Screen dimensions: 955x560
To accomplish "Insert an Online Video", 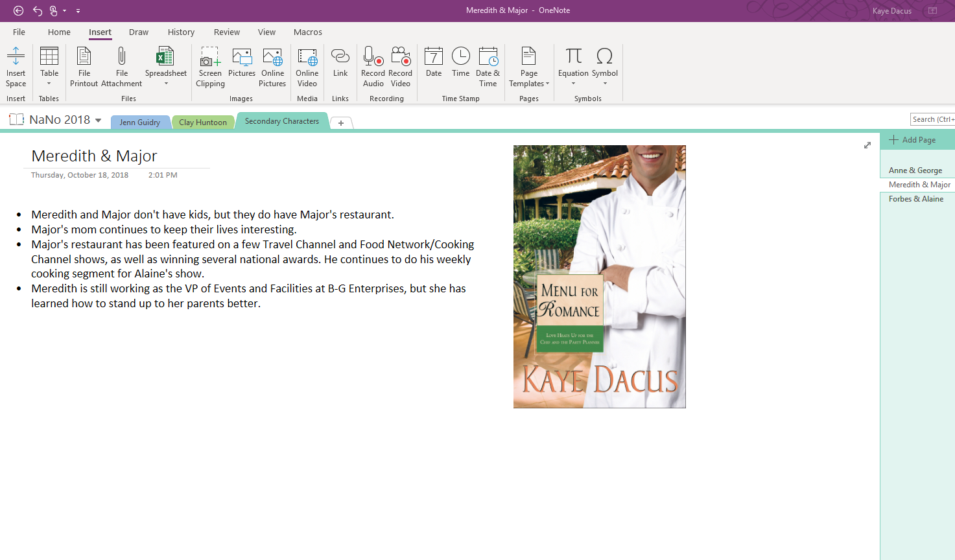I will click(x=307, y=66).
